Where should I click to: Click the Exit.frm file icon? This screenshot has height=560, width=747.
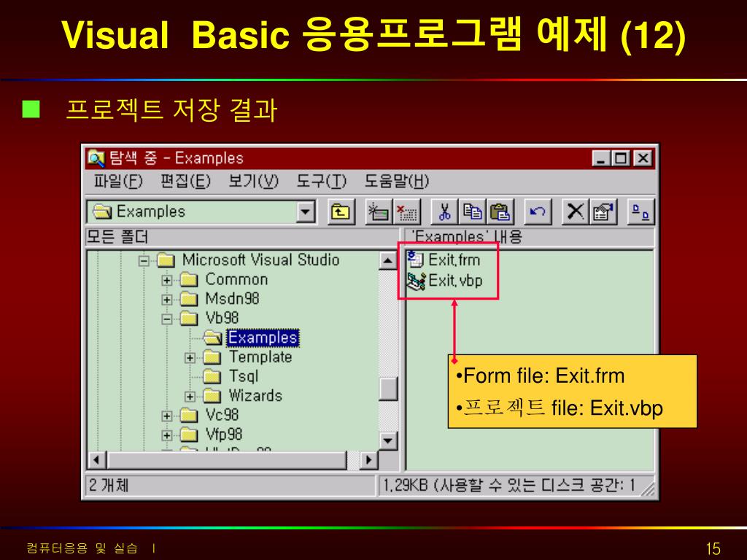coord(415,260)
